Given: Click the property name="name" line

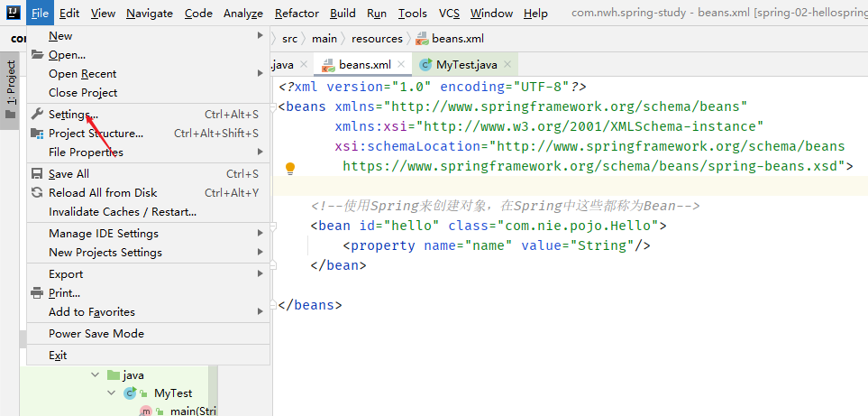Looking at the screenshot, I should [497, 245].
